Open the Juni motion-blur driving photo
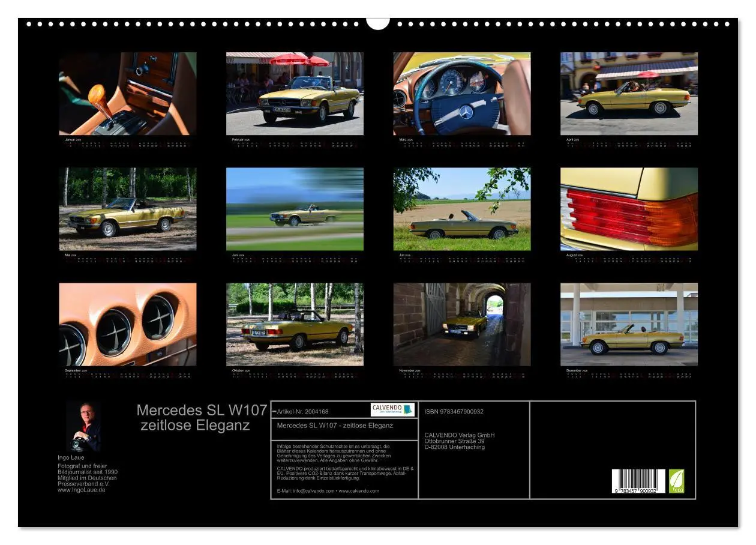This screenshot has height=545, width=756. click(295, 209)
